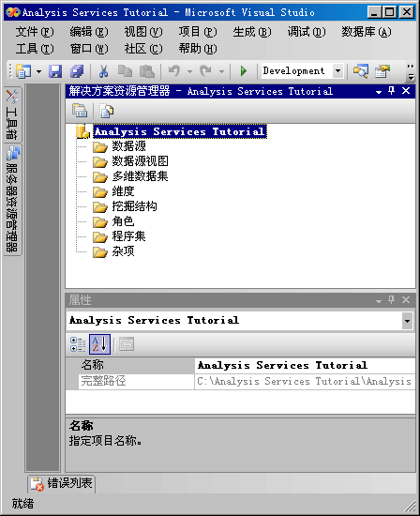Select the 程序集 folder
The width and height of the screenshot is (420, 516).
pyautogui.click(x=128, y=236)
